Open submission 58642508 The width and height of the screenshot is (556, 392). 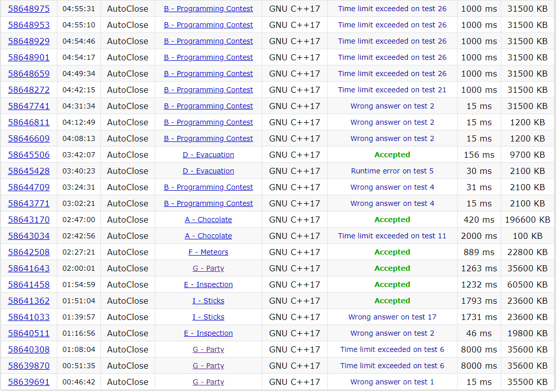tap(29, 252)
